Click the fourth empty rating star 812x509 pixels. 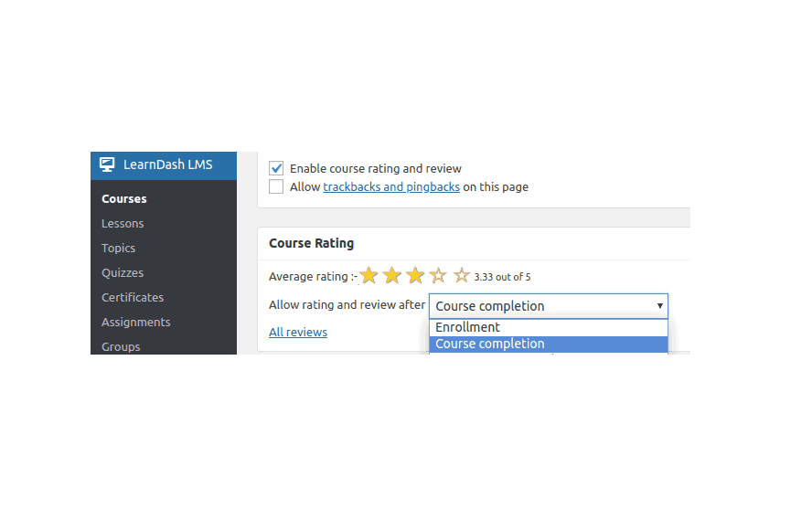pos(438,276)
